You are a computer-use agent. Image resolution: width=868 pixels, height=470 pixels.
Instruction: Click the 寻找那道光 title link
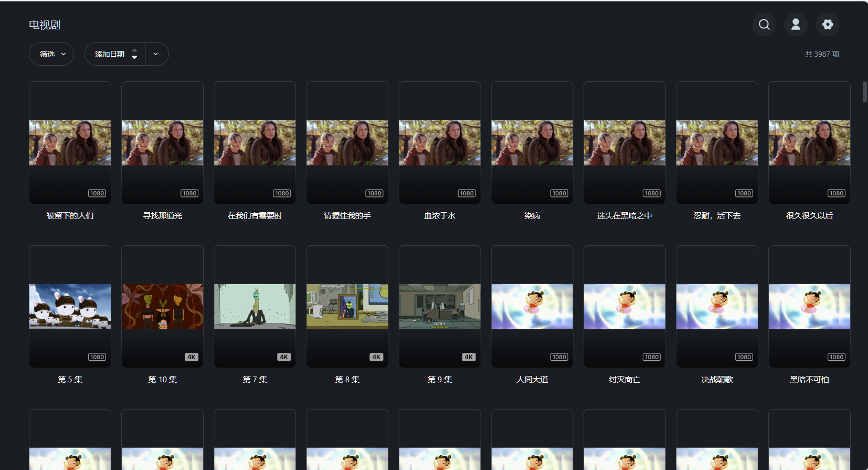coord(162,216)
